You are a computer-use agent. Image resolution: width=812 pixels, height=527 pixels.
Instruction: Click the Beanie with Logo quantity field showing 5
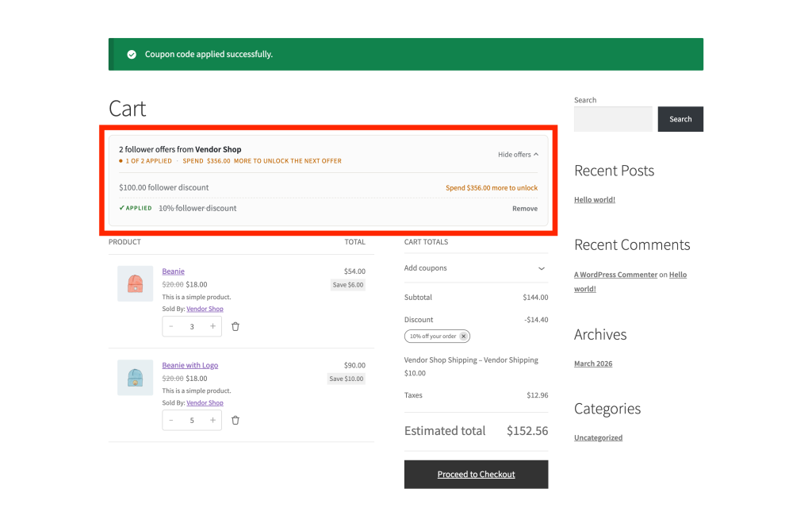pyautogui.click(x=192, y=421)
